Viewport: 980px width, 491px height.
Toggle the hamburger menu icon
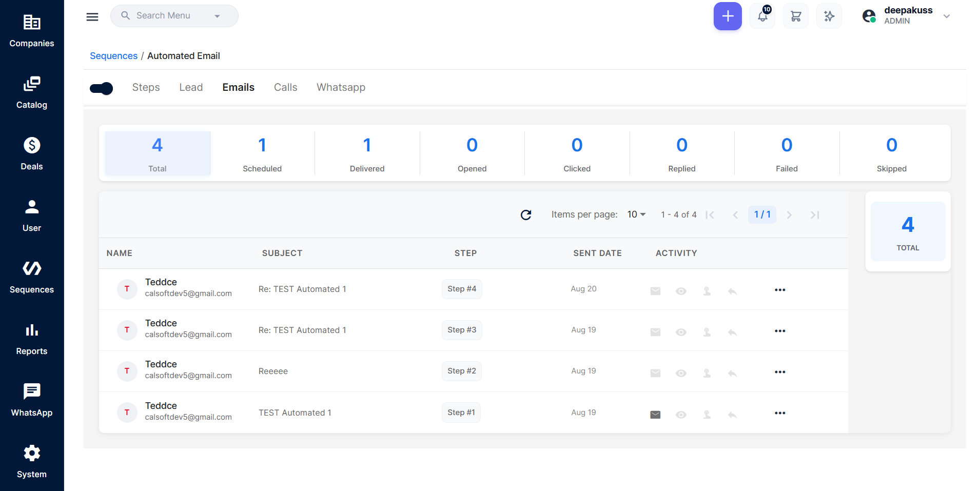[x=92, y=16]
